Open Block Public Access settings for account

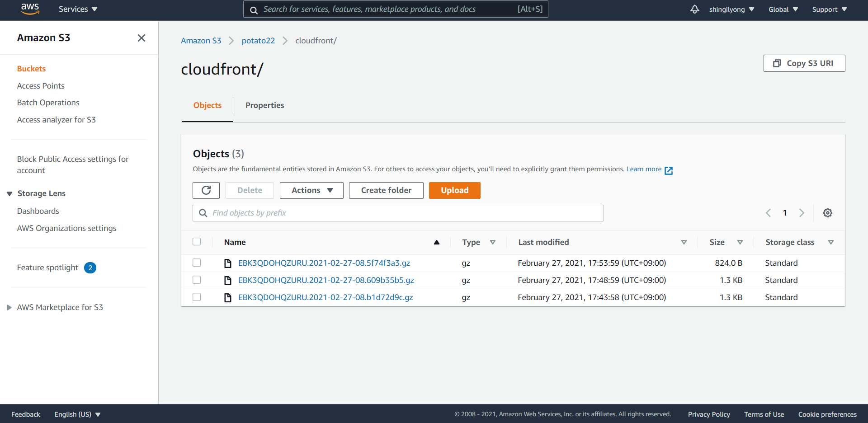[x=73, y=164]
